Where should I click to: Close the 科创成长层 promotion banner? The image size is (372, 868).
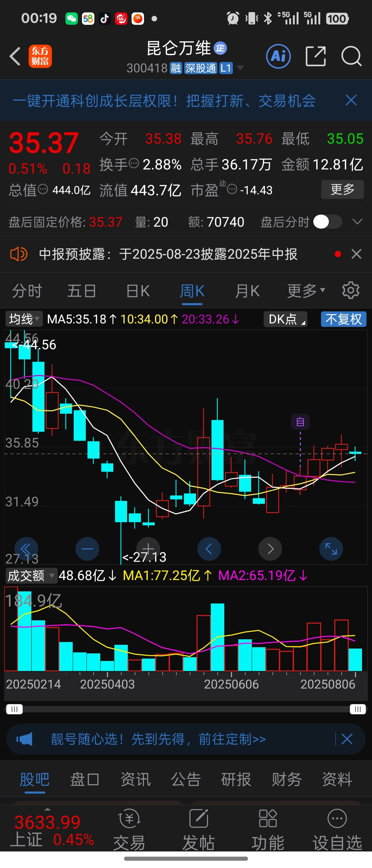tap(351, 101)
